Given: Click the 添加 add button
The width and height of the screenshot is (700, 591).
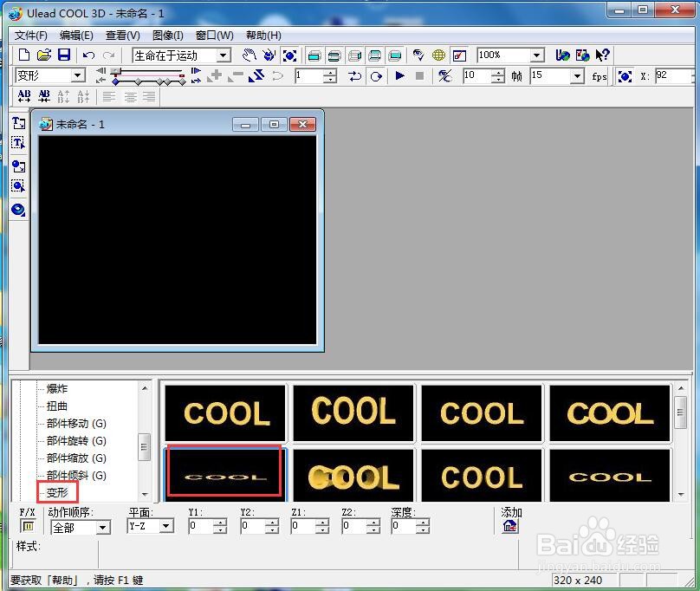Looking at the screenshot, I should pyautogui.click(x=509, y=526).
